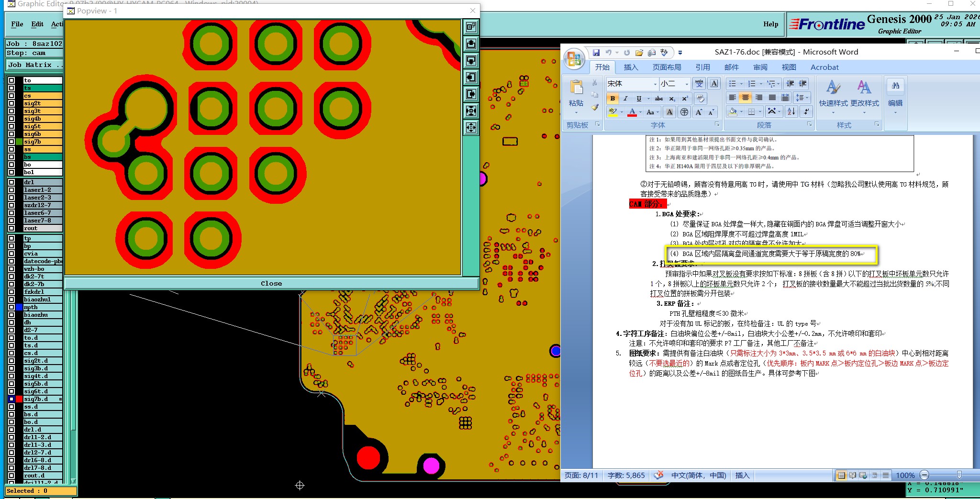Toggle checkbox for layer cs

pyautogui.click(x=11, y=96)
